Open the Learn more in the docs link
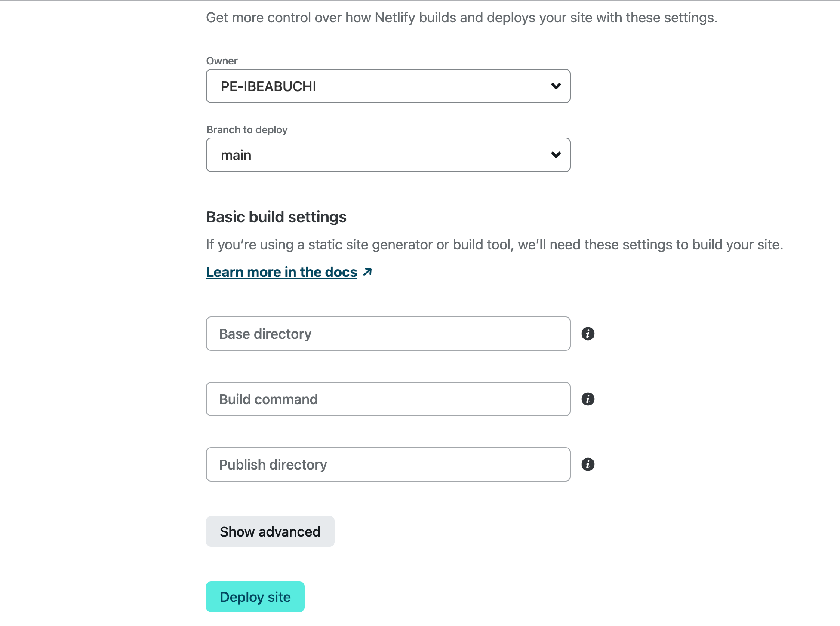 281,272
